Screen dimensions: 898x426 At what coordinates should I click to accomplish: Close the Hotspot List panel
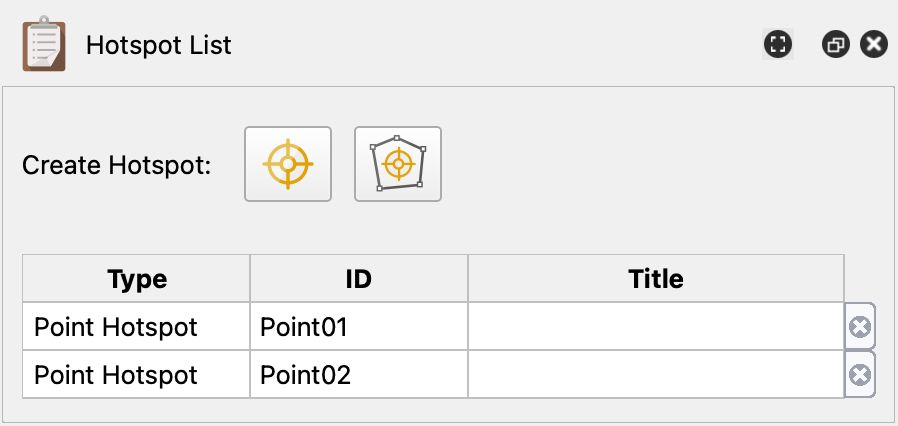tap(873, 44)
